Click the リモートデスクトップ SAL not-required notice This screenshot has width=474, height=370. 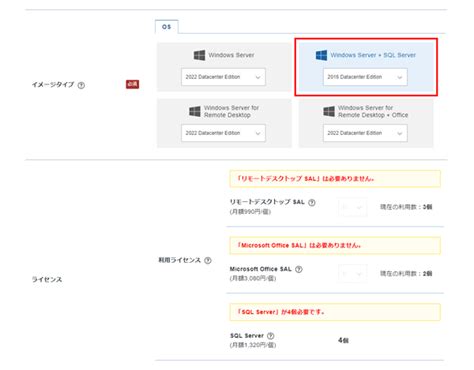(335, 179)
